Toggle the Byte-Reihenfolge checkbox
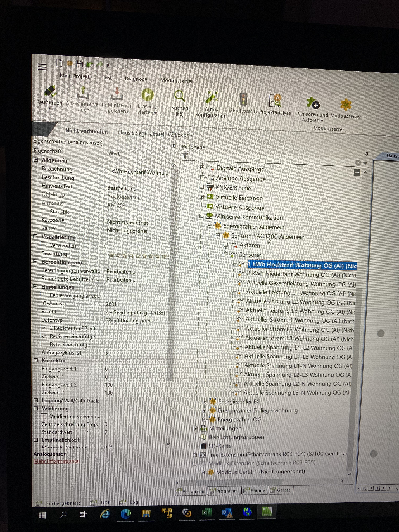This screenshot has width=399, height=532. click(44, 344)
